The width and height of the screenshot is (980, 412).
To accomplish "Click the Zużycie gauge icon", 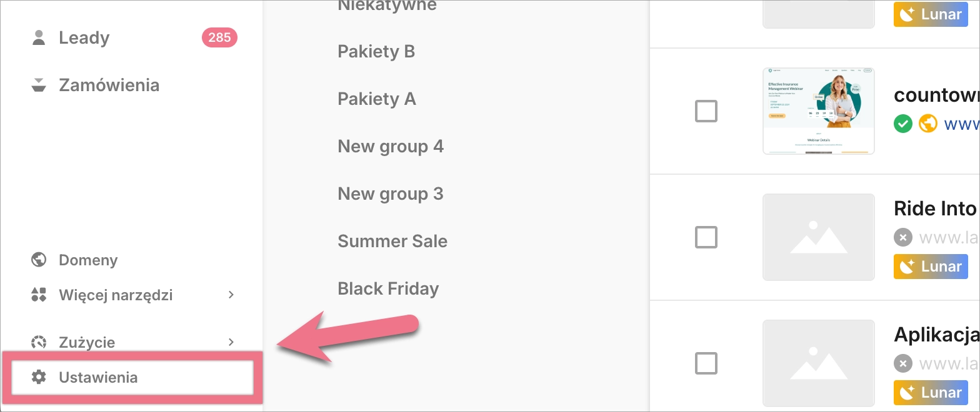I will tap(39, 342).
